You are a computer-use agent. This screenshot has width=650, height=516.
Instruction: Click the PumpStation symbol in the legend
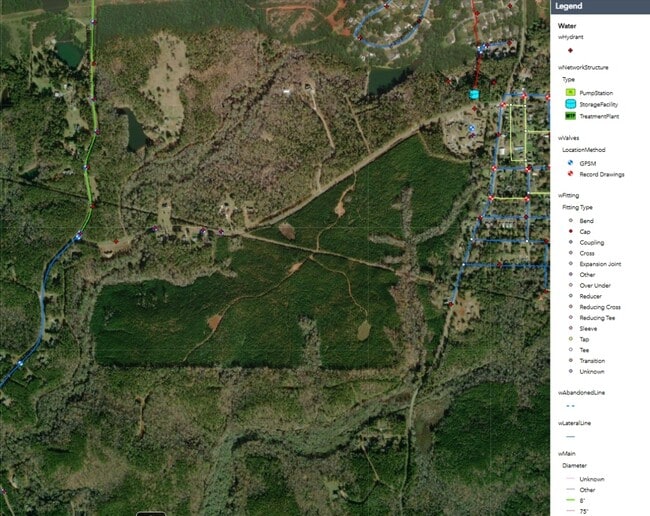pos(569,92)
